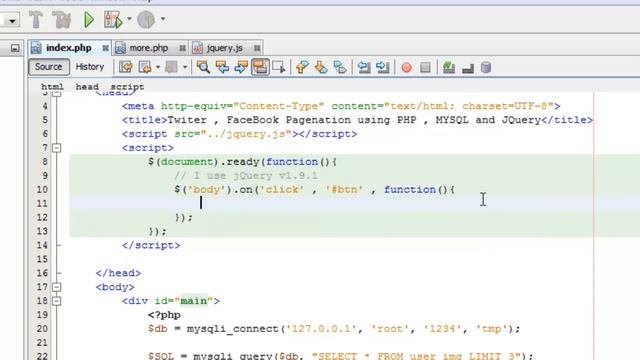Run the project with the green play icon
This screenshot has width=640, height=360.
pyautogui.click(x=89, y=19)
